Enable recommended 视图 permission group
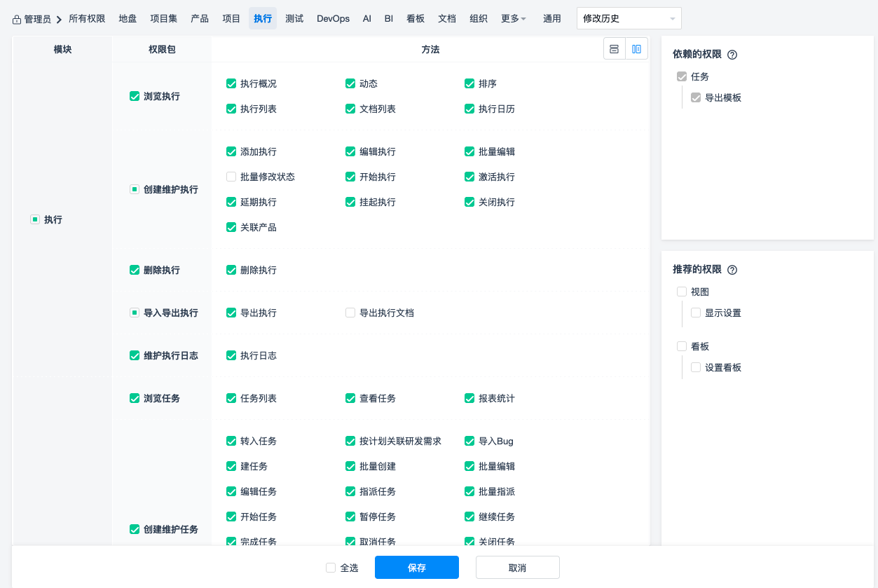Screen dimensions: 878x588 point(682,292)
